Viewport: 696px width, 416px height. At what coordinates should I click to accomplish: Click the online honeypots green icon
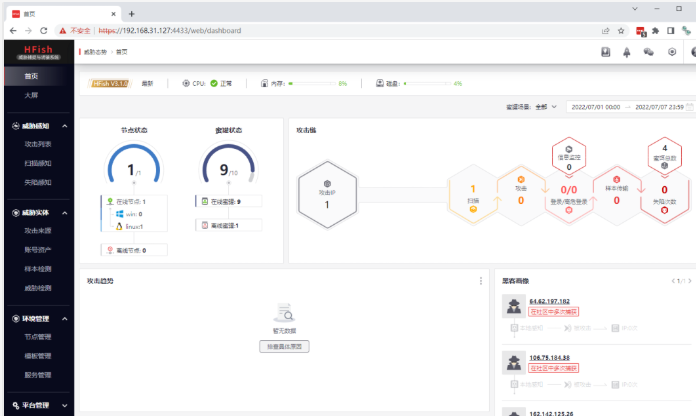(x=205, y=202)
